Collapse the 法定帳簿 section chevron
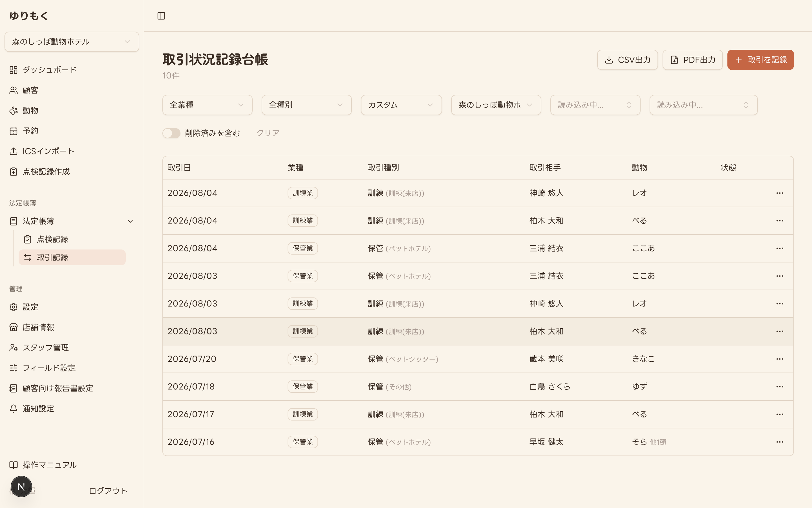812x508 pixels. (x=131, y=221)
